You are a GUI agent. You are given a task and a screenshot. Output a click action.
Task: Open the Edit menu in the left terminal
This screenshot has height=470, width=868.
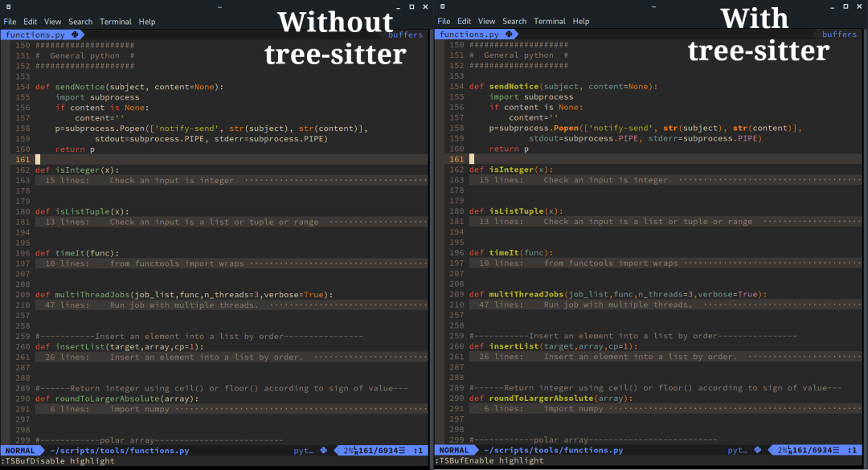[30, 22]
